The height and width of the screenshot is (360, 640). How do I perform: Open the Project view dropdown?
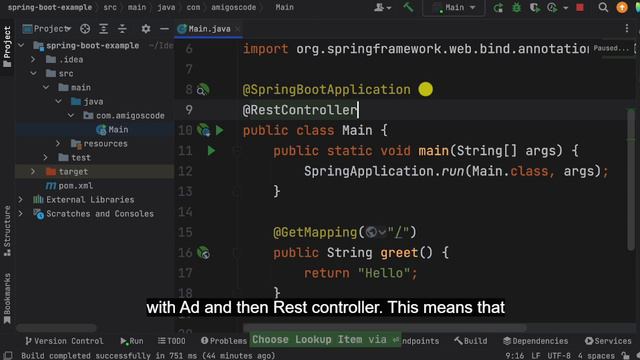[47, 29]
